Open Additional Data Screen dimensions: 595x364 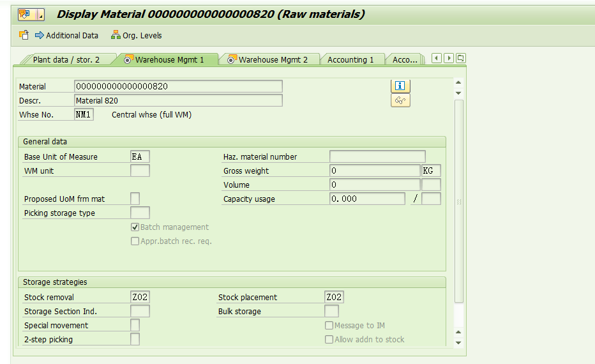pyautogui.click(x=66, y=35)
